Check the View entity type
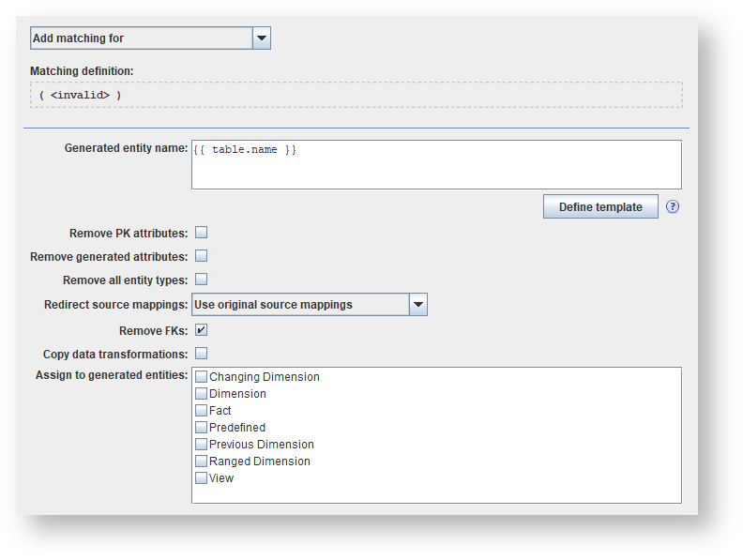 202,478
